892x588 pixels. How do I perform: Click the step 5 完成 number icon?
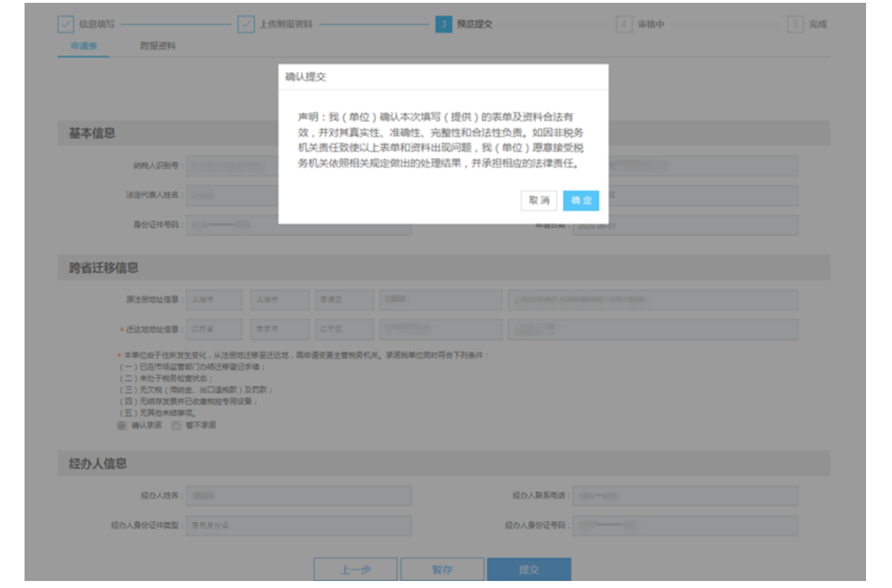[x=795, y=25]
